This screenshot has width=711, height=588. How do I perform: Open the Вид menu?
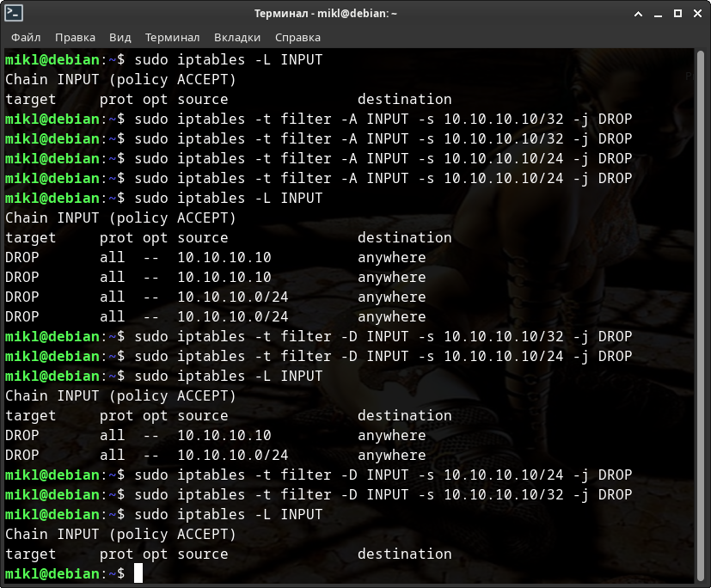(120, 38)
